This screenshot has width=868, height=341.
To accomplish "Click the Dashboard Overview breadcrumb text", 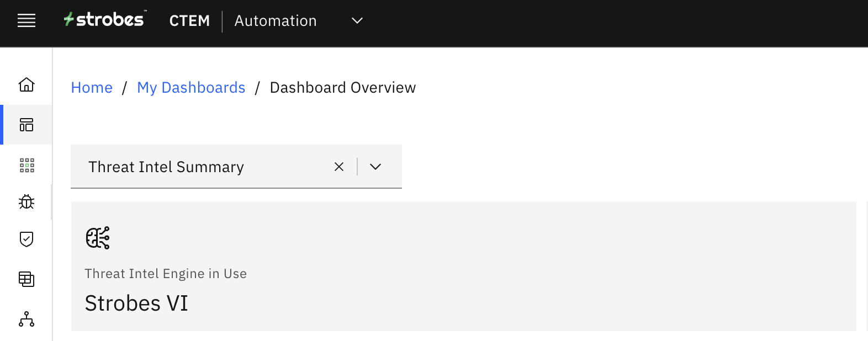I will (342, 88).
